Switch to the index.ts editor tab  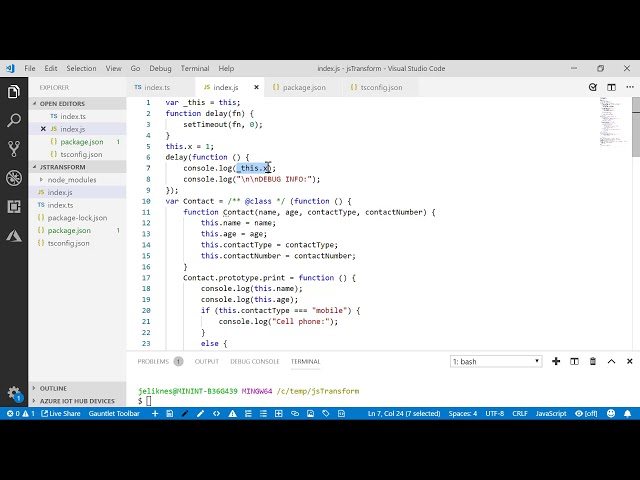click(160, 87)
